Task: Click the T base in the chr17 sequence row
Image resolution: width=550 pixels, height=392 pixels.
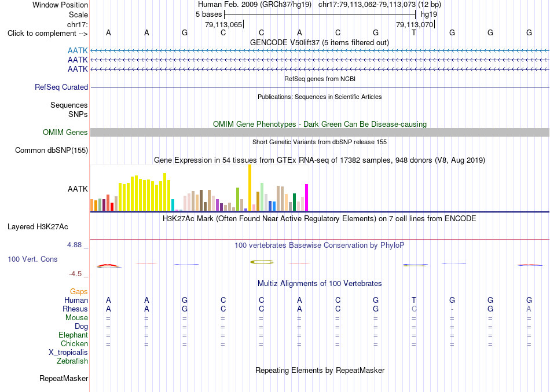Action: pyautogui.click(x=414, y=32)
